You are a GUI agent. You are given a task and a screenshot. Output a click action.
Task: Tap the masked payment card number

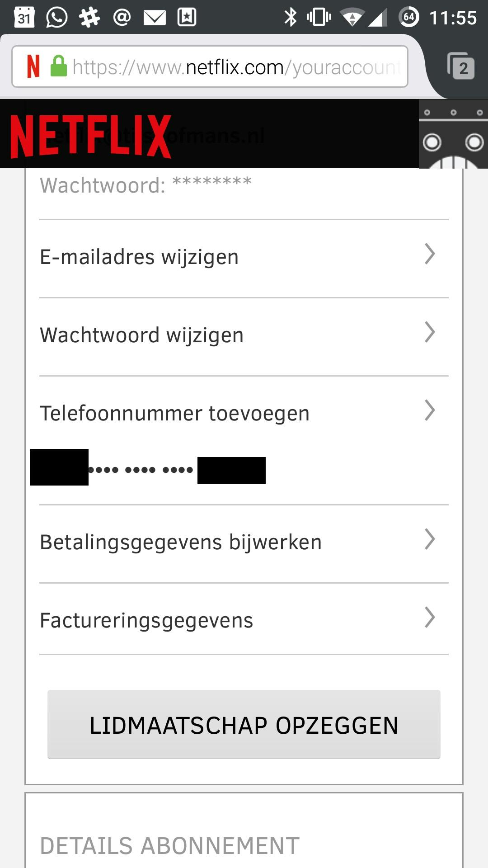tap(141, 470)
